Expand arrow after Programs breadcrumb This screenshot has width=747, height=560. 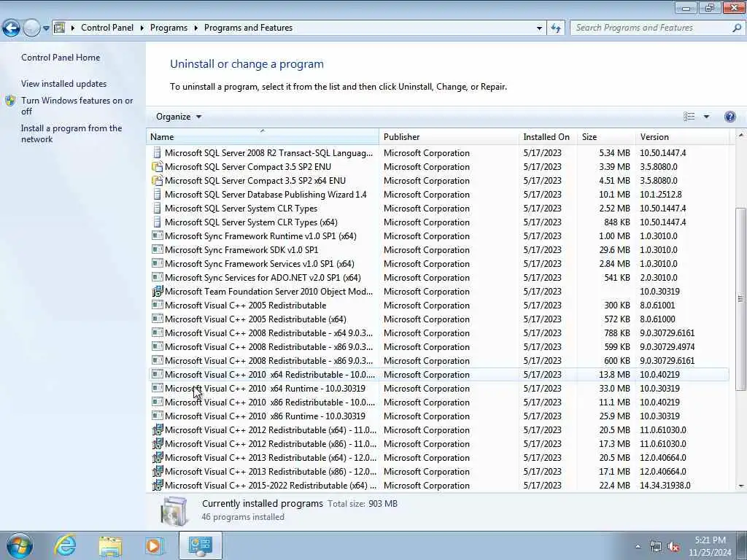(x=196, y=28)
